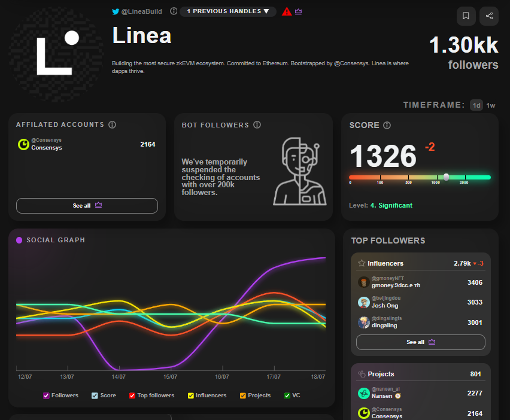This screenshot has width=510, height=420.
Task: Click the Nansen logo avatar
Action: coord(363,393)
